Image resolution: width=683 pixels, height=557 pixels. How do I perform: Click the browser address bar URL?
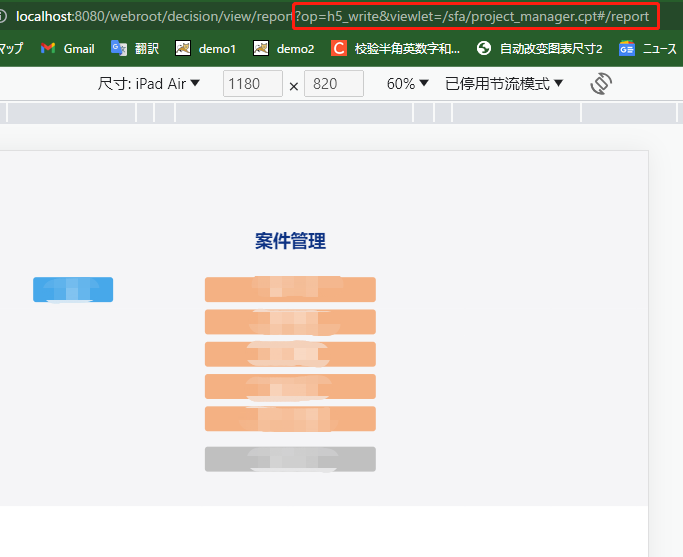[332, 17]
